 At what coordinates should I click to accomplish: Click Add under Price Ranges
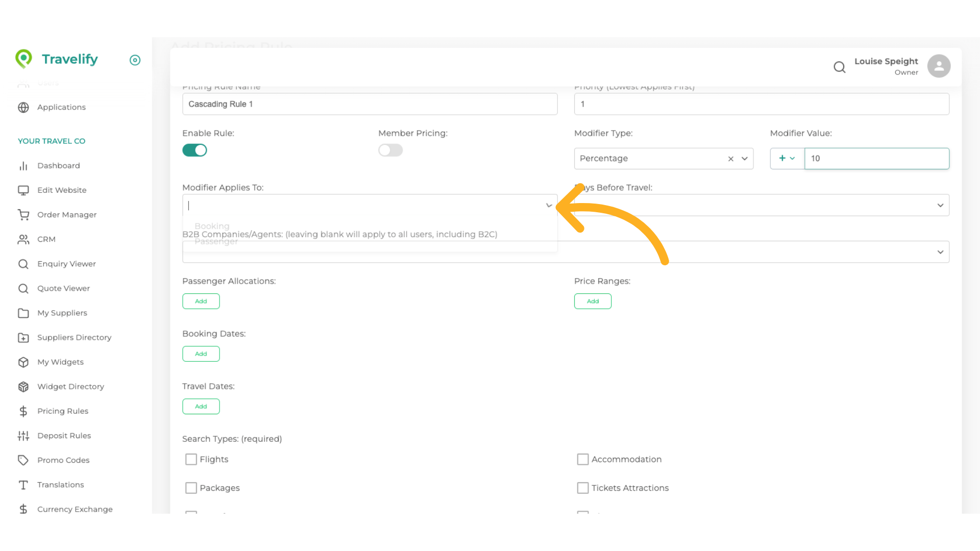click(593, 302)
